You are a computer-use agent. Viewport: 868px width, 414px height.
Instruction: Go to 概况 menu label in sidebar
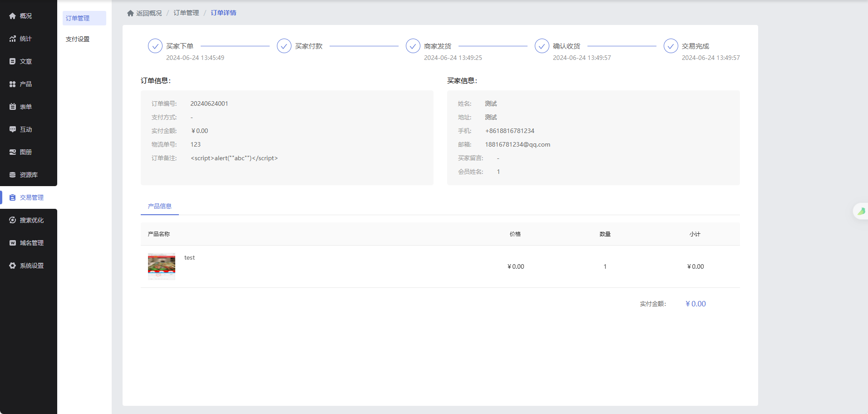coord(26,16)
